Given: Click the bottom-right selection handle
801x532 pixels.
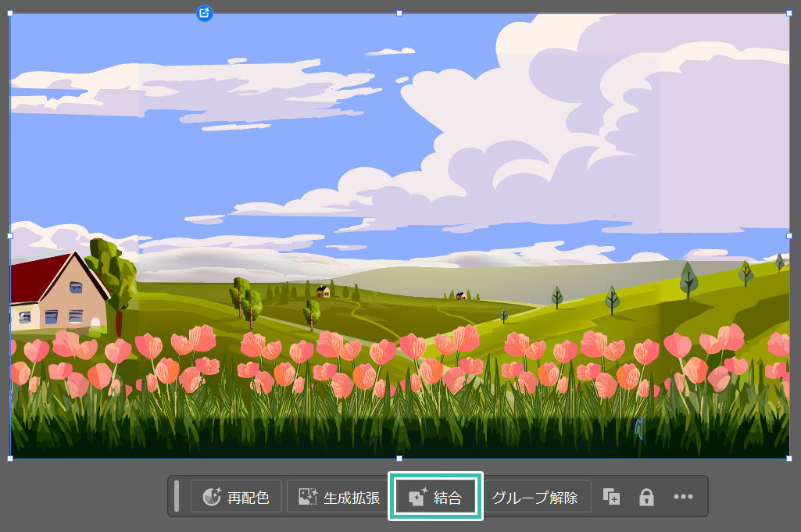Looking at the screenshot, I should tap(788, 459).
